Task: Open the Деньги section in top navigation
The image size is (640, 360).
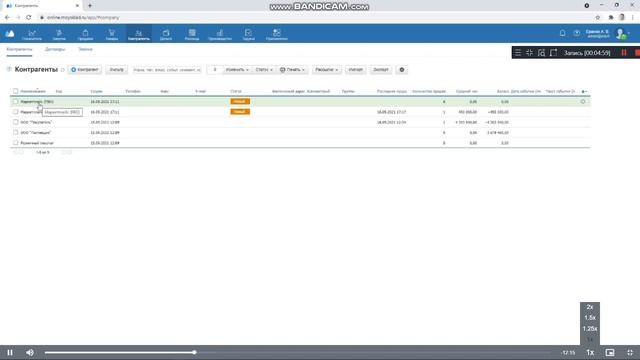Action: point(166,34)
